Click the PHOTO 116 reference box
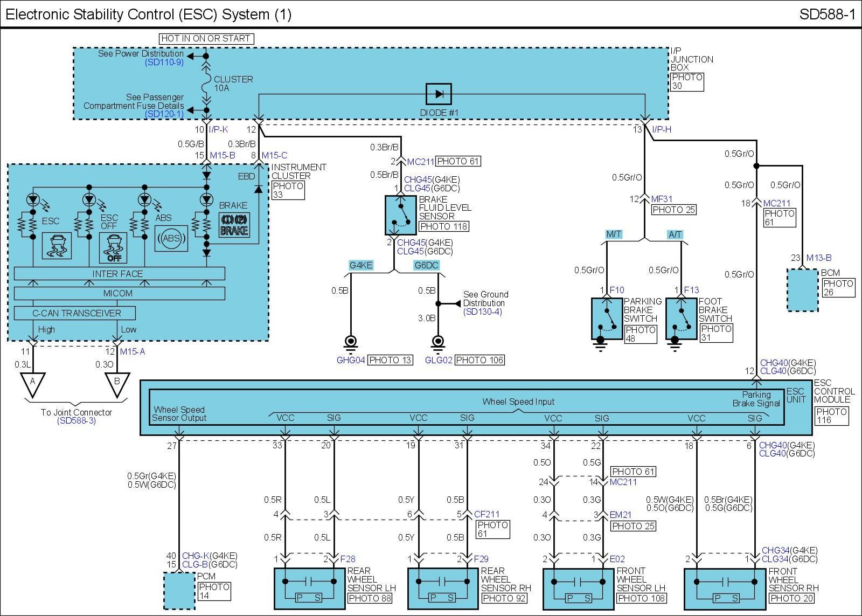The image size is (862, 616). click(x=831, y=416)
